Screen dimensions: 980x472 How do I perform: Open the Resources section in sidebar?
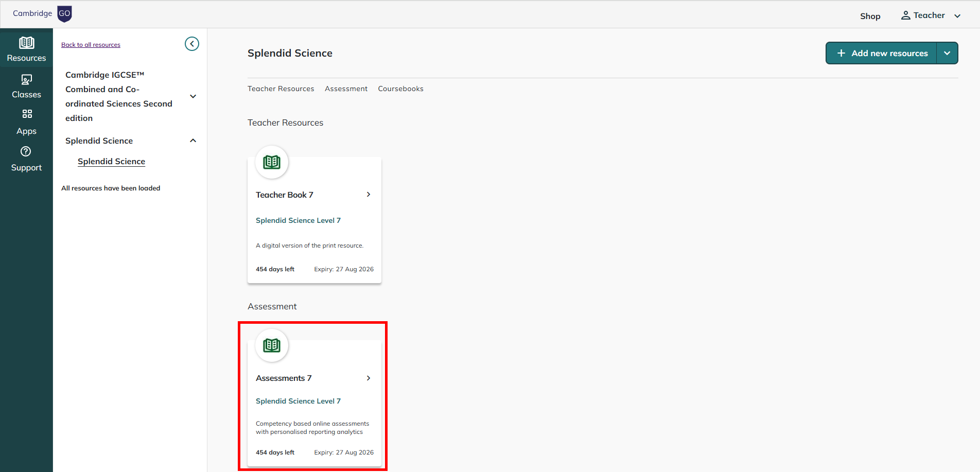coord(26,49)
